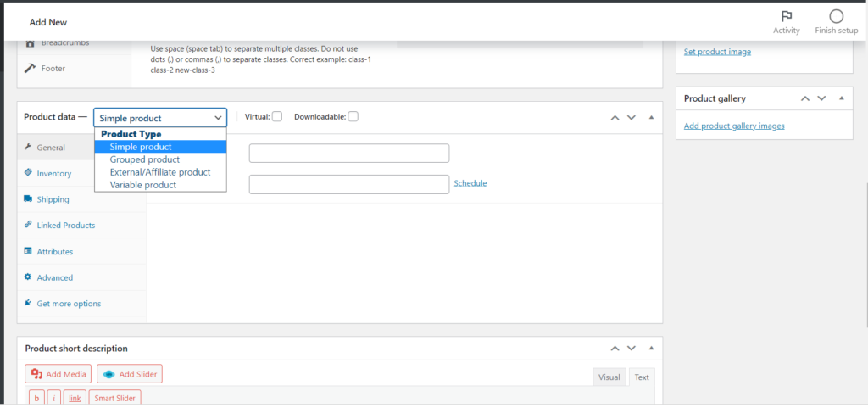Open the Schedule sale price link
Screen dimensions: 868x408
point(470,183)
